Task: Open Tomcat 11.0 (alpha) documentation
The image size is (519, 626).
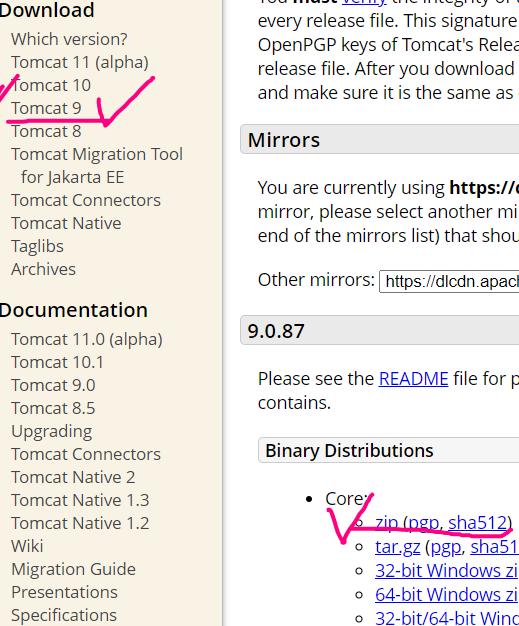Action: [x=87, y=339]
